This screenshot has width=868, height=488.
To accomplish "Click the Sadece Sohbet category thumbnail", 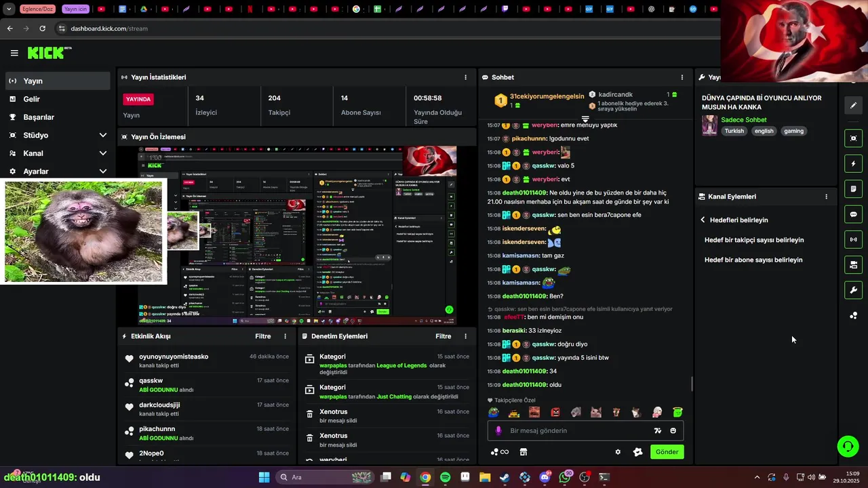I will pos(709,125).
